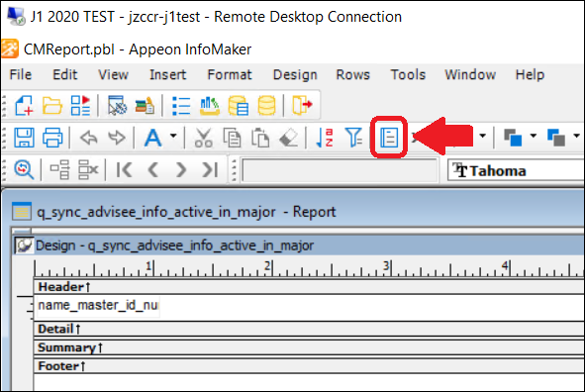Viewport: 585px width, 392px height.
Task: Click the Paste clipboard icon
Action: 260,138
